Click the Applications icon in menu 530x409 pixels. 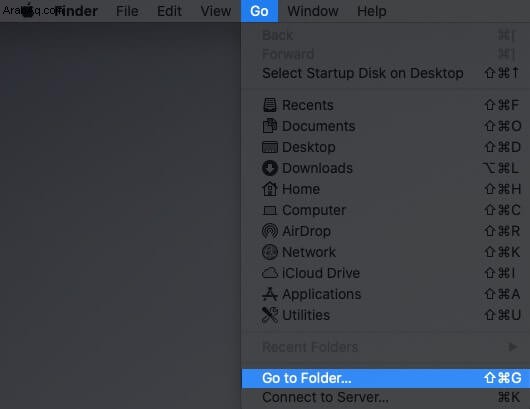point(270,294)
